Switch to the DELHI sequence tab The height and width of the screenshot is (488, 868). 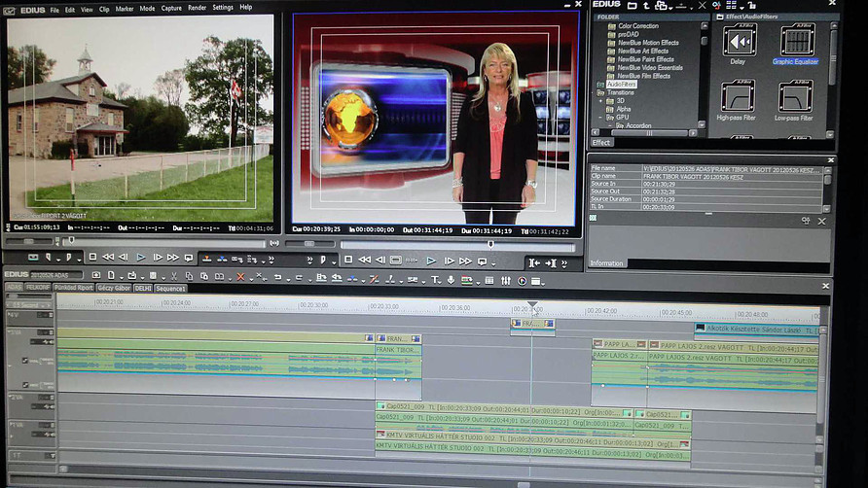(x=143, y=289)
